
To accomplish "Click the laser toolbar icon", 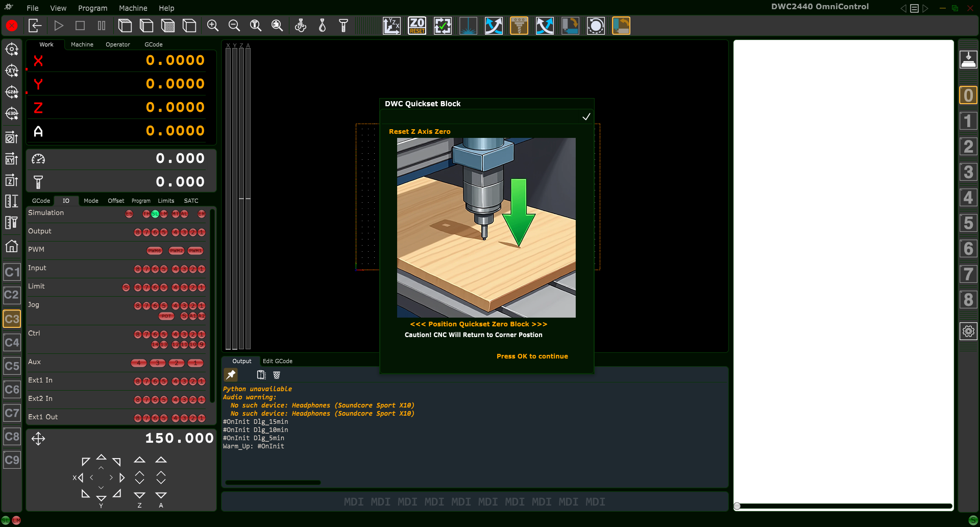I will coord(468,26).
